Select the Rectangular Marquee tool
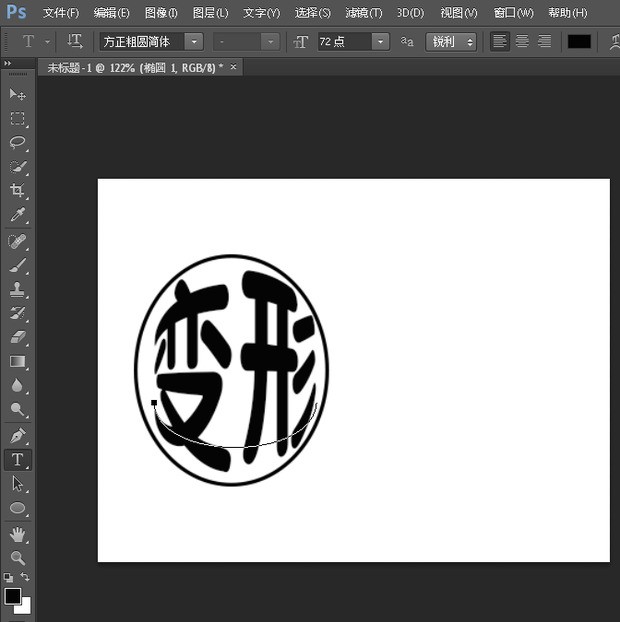Image resolution: width=620 pixels, height=622 pixels. [17, 118]
